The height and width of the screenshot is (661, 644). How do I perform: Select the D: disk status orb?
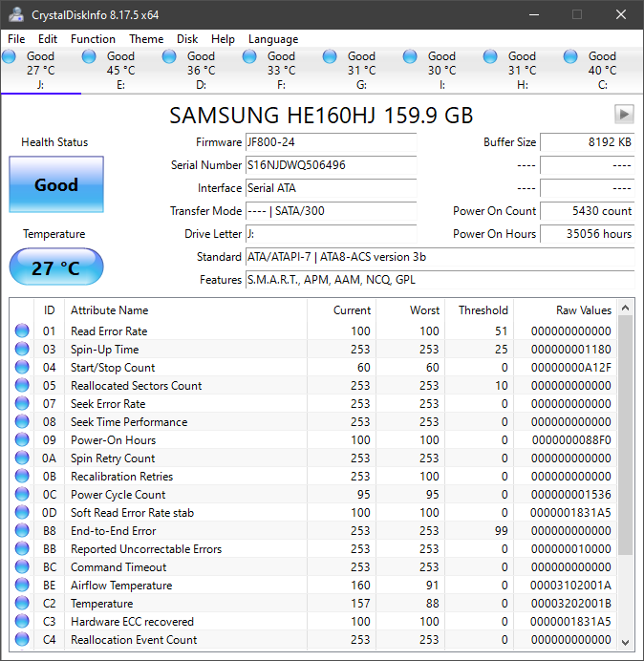pyautogui.click(x=169, y=56)
